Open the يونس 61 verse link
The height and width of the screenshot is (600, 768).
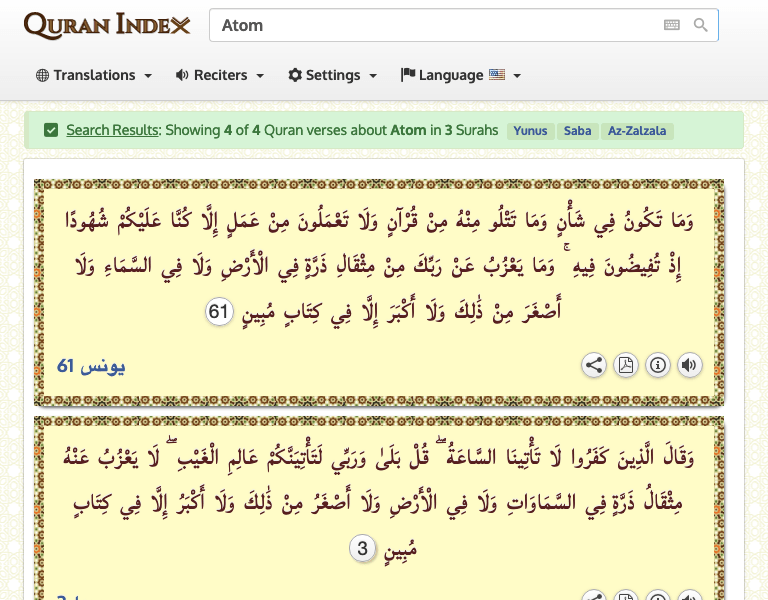point(91,366)
